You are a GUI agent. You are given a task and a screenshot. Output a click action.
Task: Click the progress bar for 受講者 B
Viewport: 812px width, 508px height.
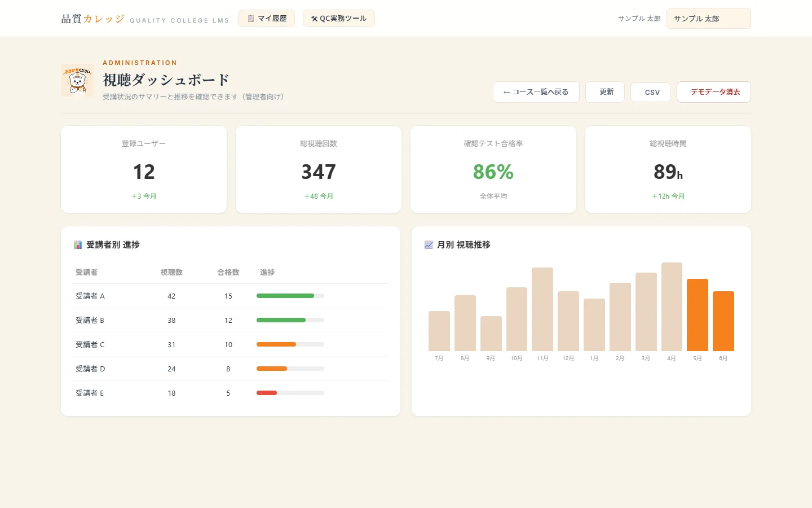pos(290,320)
